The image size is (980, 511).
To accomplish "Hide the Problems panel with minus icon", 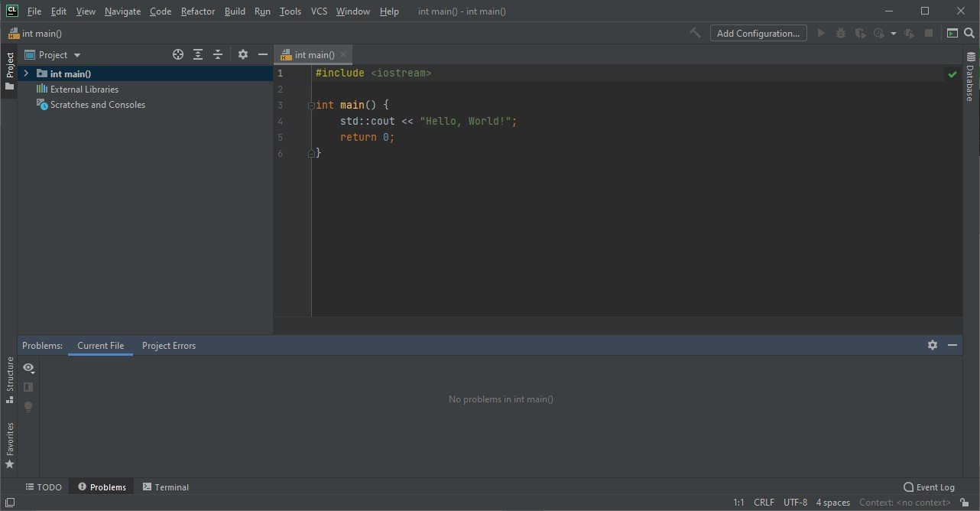I will click(952, 345).
